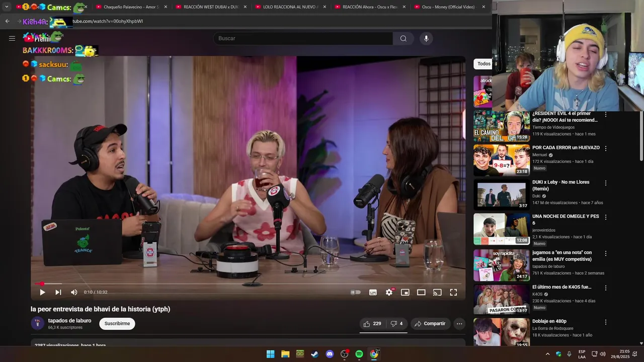Image resolution: width=644 pixels, height=362 pixels.
Task: Open POR CADA ERROR un HUEVAZO thumbnail
Action: (502, 160)
